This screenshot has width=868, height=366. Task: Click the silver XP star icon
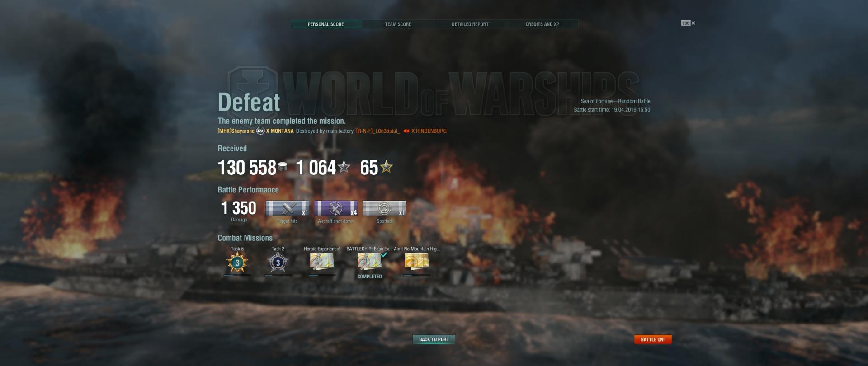coord(344,167)
